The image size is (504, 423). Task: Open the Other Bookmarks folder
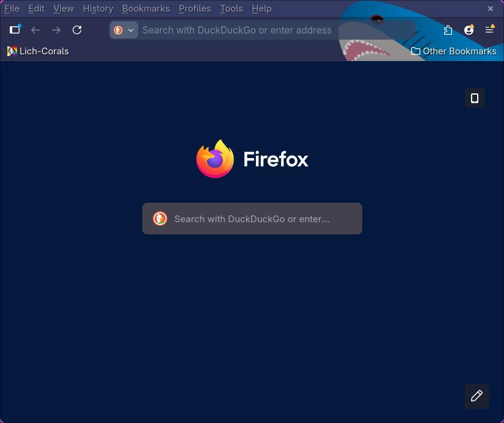tap(453, 51)
